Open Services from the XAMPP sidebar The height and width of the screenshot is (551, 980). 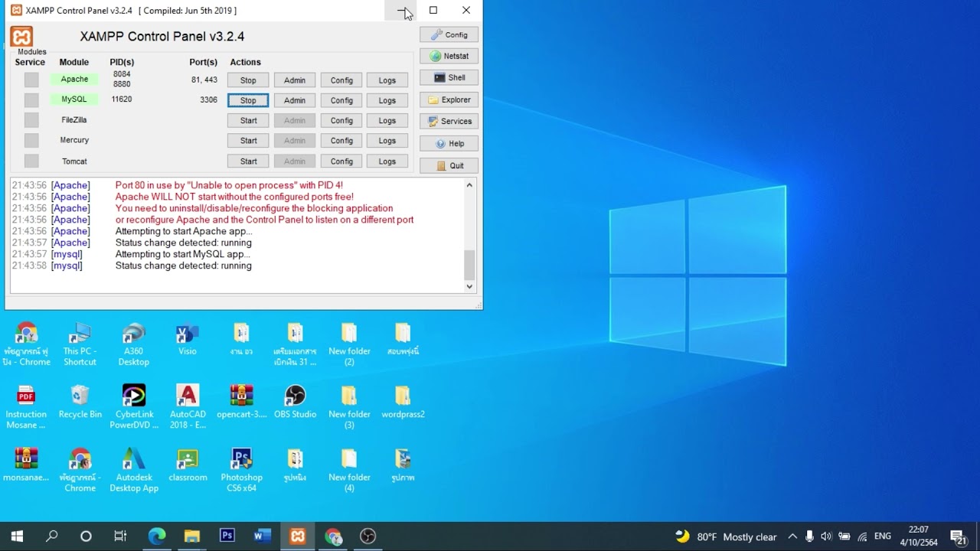pos(449,121)
